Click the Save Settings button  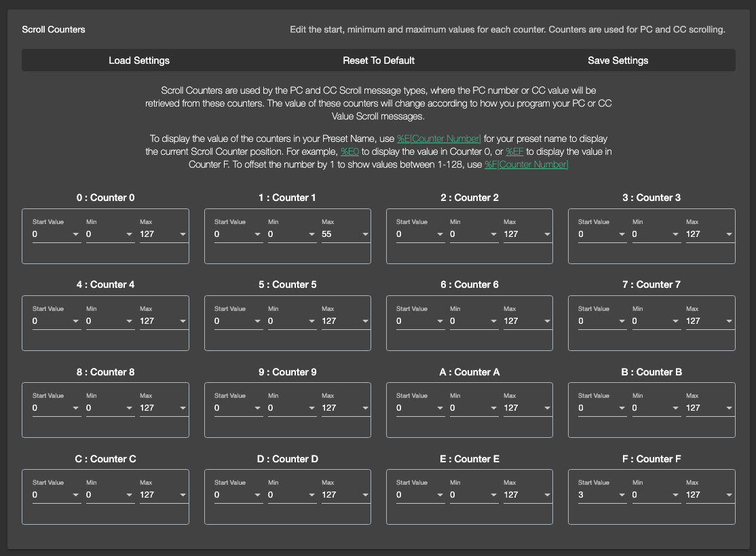[618, 60]
